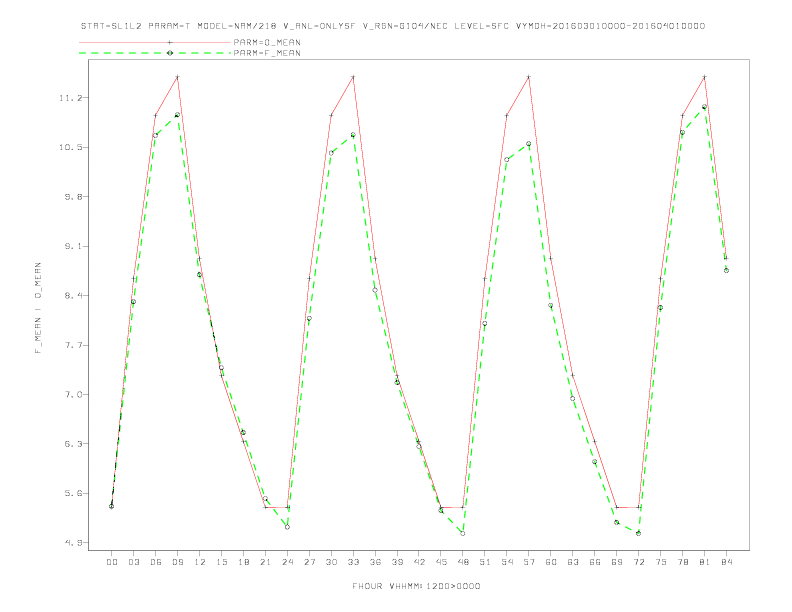Click the 21 forecast hour tick label
The height and width of the screenshot is (612, 792).
click(x=265, y=562)
